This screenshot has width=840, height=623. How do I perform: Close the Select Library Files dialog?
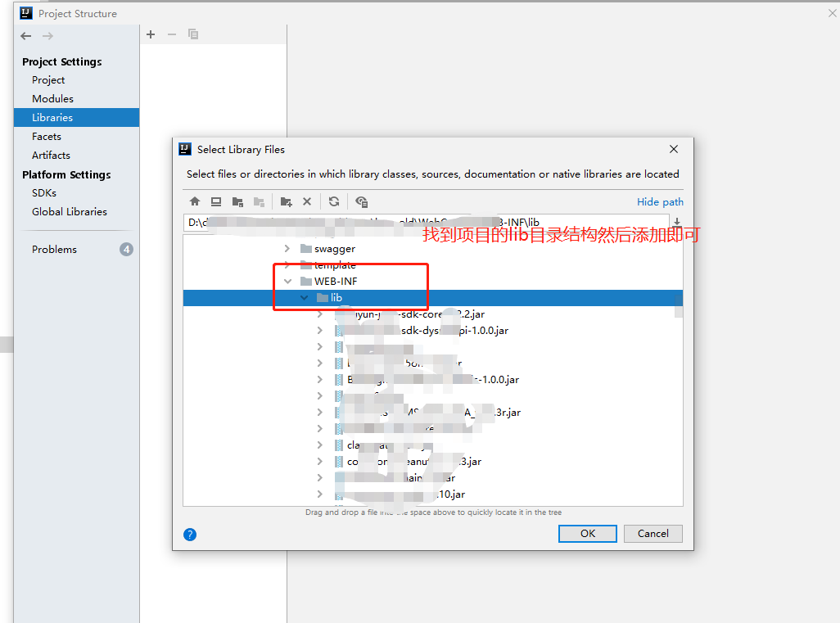[x=674, y=149]
